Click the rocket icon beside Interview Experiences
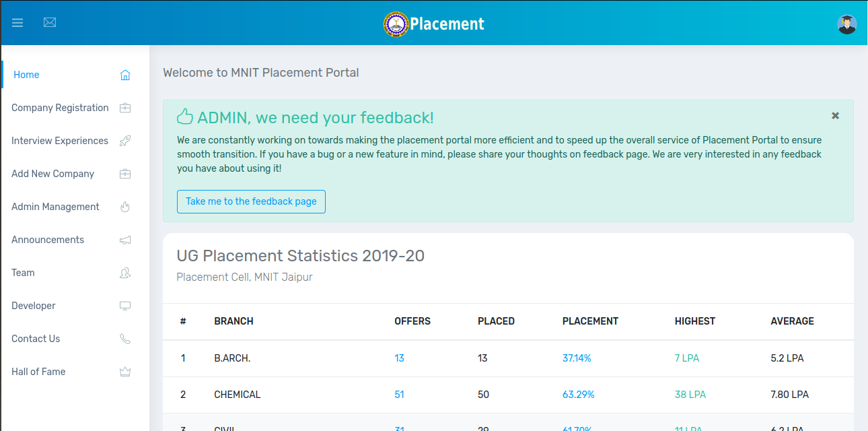 (125, 141)
